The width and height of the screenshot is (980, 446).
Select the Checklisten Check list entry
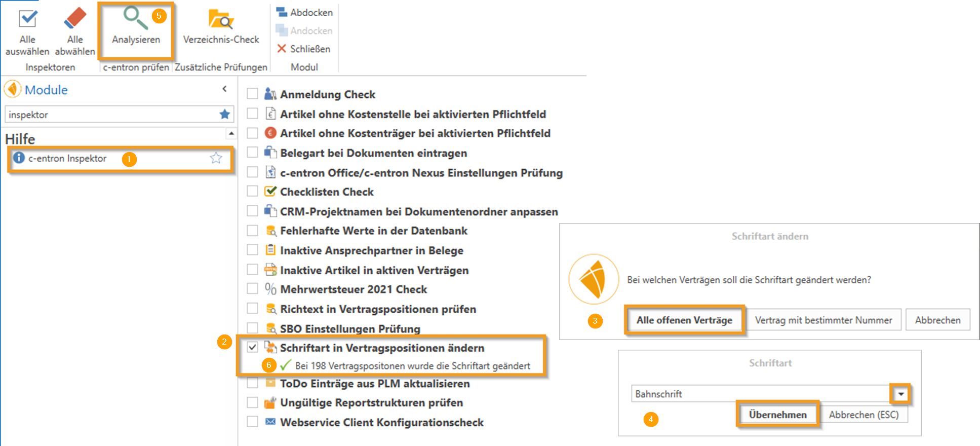pyautogui.click(x=327, y=192)
